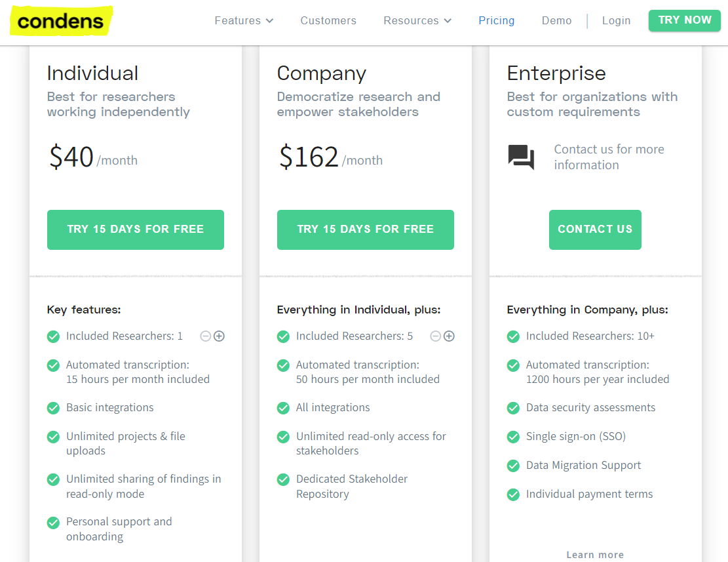Image resolution: width=728 pixels, height=562 pixels.
Task: Decrease Company plan researchers with minus icon
Action: tap(435, 336)
